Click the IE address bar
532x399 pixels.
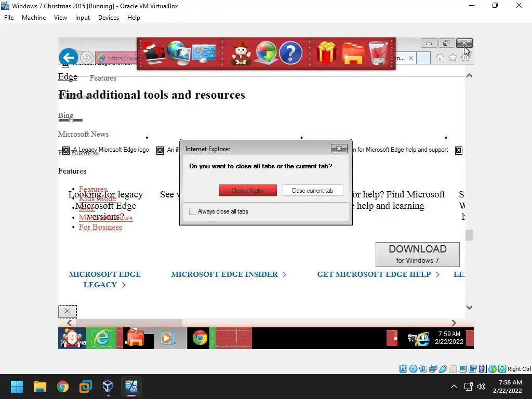[x=116, y=58]
